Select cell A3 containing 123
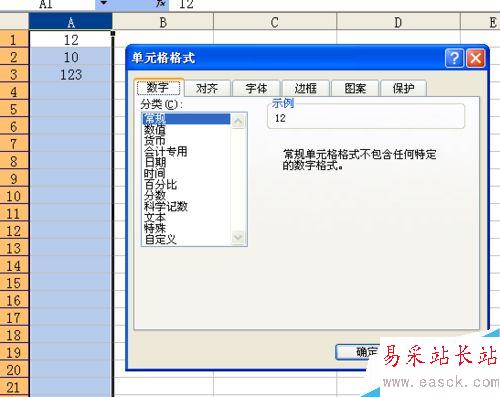The image size is (500, 397). [71, 74]
